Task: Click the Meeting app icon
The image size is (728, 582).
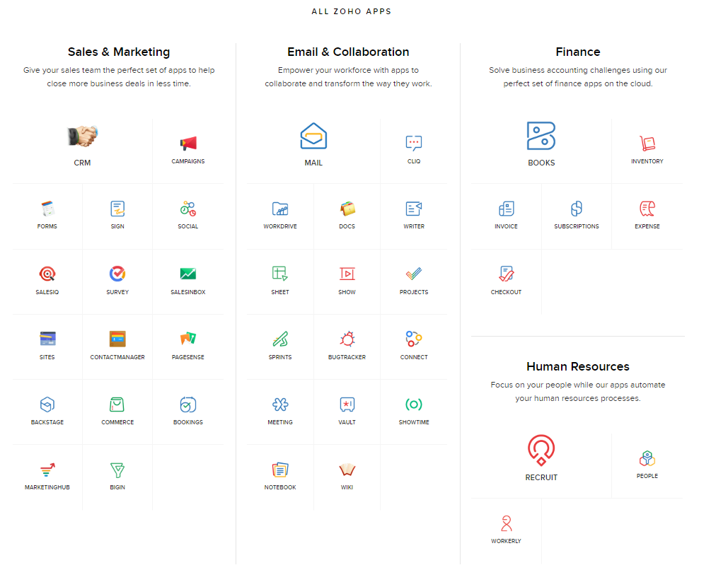Action: tap(280, 405)
